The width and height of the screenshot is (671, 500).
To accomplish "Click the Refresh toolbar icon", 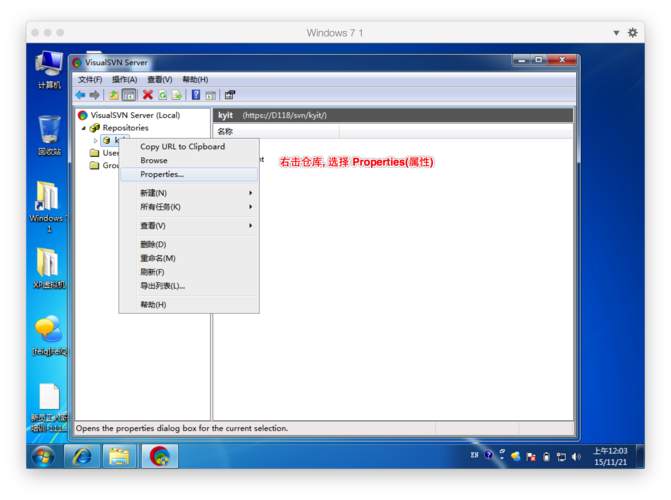I will pos(163,95).
